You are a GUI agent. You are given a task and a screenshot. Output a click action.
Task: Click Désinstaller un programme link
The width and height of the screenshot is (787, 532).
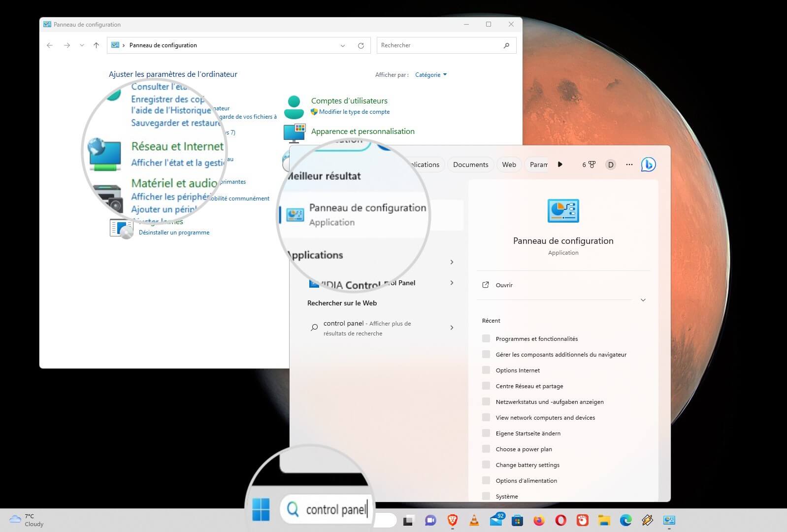[x=174, y=233]
